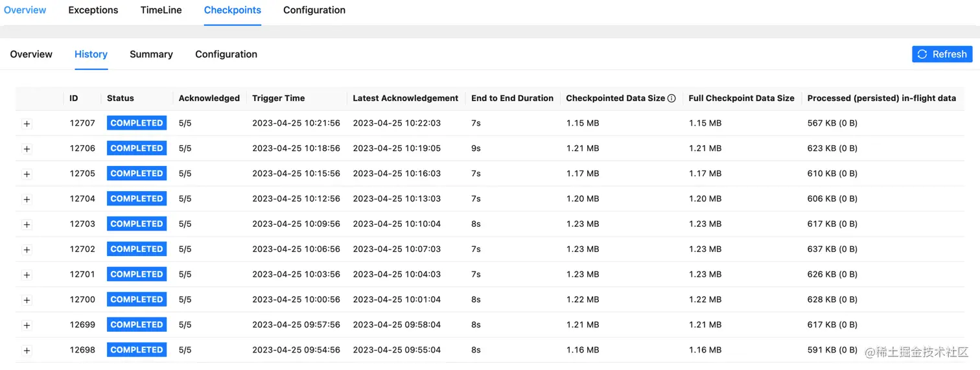The height and width of the screenshot is (370, 980).
Task: Click the COMPLETED badge for ID 12704
Action: click(x=137, y=199)
